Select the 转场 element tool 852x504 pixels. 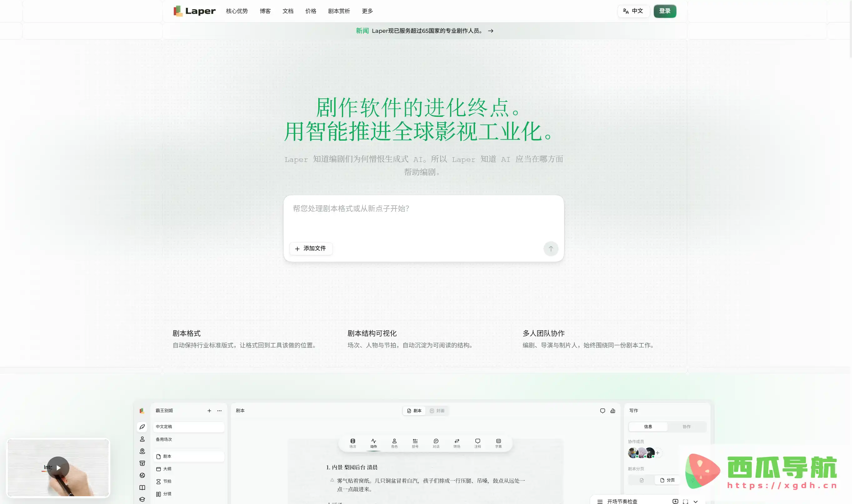[x=457, y=443]
